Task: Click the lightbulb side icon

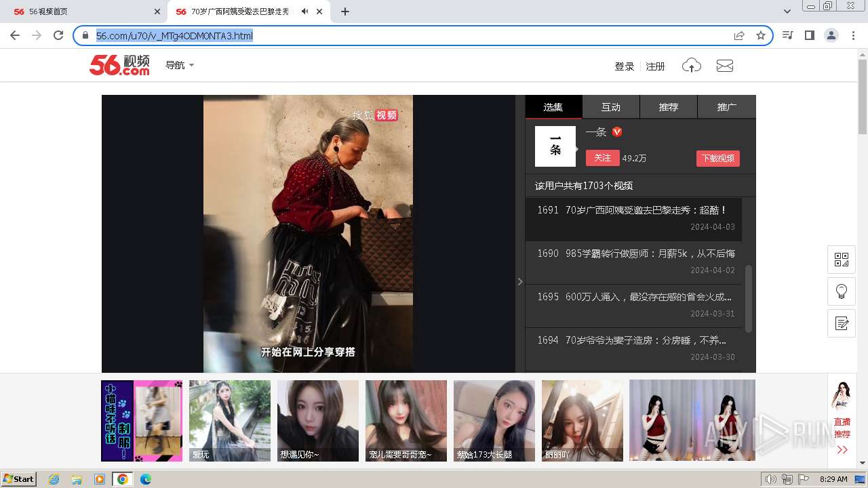Action: [842, 291]
